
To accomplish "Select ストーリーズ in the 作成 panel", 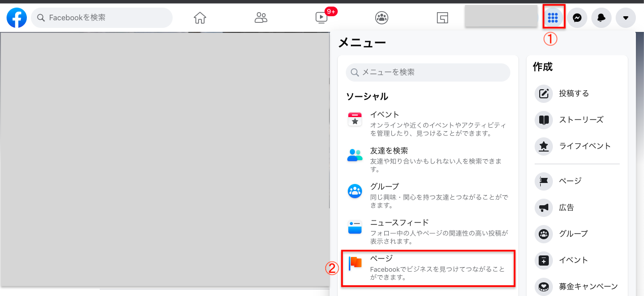I will tap(577, 120).
